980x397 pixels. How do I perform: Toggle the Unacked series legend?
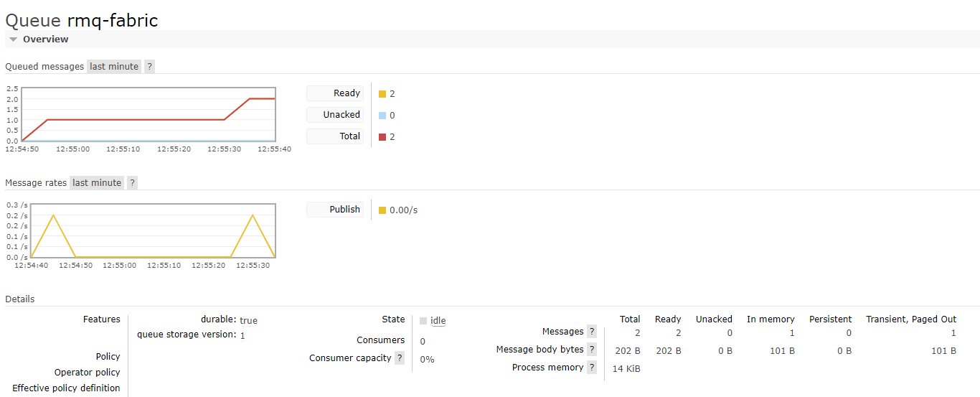[335, 115]
